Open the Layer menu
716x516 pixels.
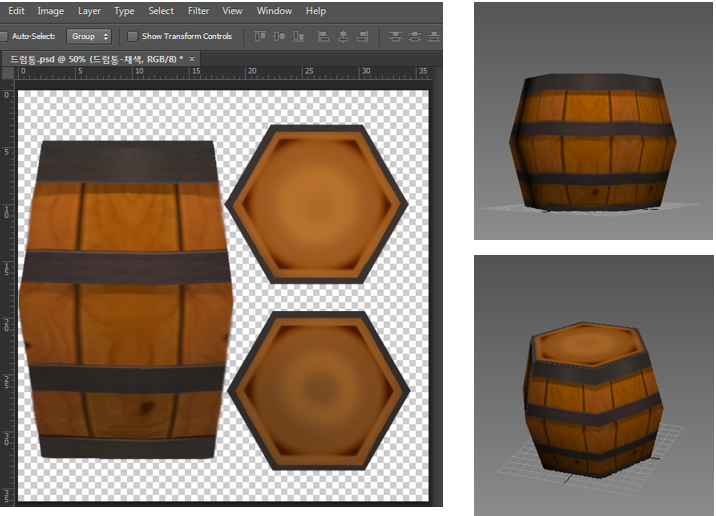click(x=89, y=11)
